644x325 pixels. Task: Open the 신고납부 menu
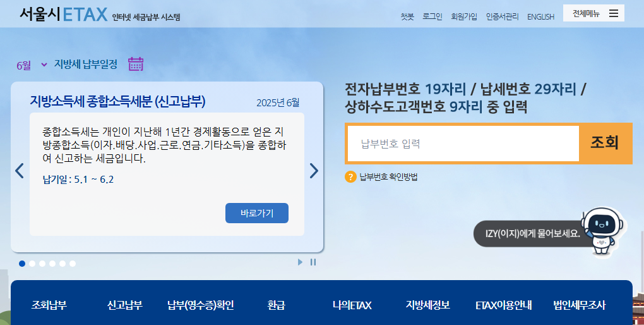point(125,305)
